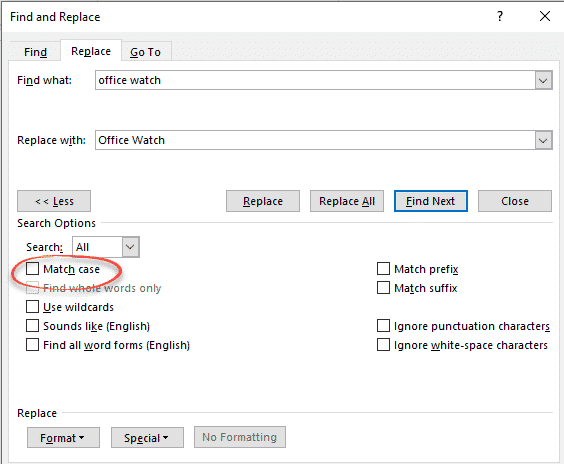Click the help question mark icon

pos(500,16)
